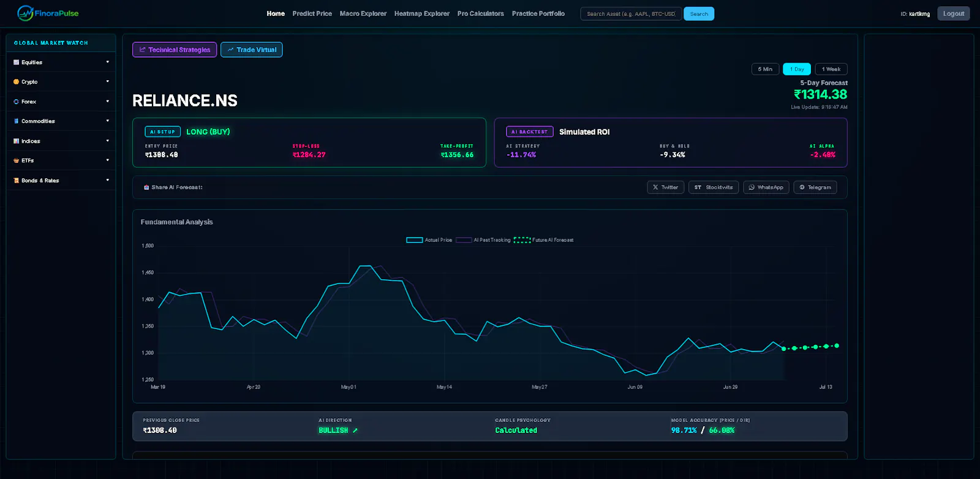Click the AI Strategy value -11.74%
This screenshot has height=479, width=980.
[521, 155]
